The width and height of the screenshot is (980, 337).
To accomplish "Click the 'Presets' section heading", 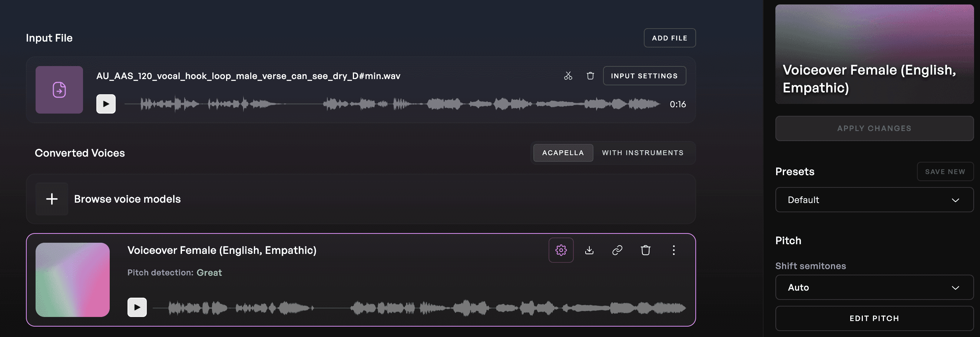I will [x=795, y=172].
